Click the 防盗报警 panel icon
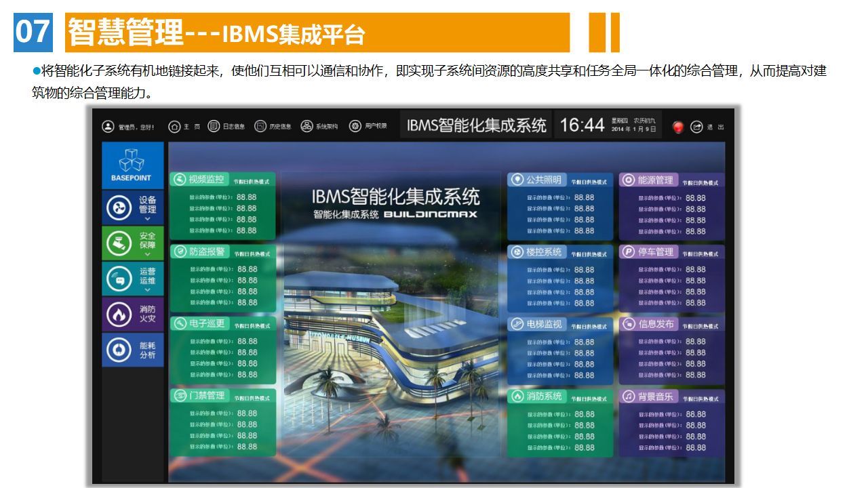 coord(180,251)
